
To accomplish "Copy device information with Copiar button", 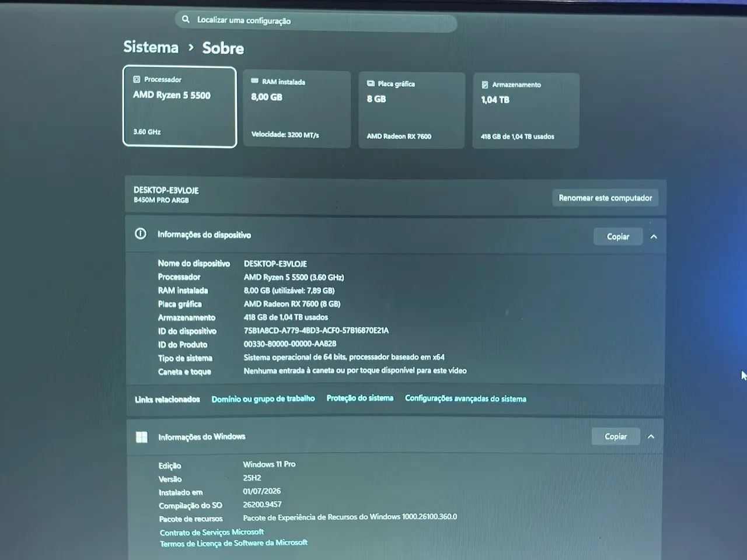I will click(618, 236).
